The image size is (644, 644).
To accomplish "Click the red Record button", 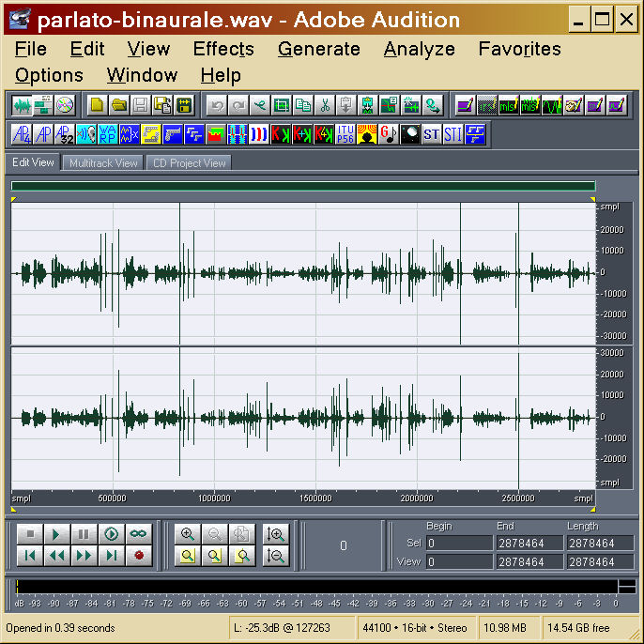I will pos(138,556).
